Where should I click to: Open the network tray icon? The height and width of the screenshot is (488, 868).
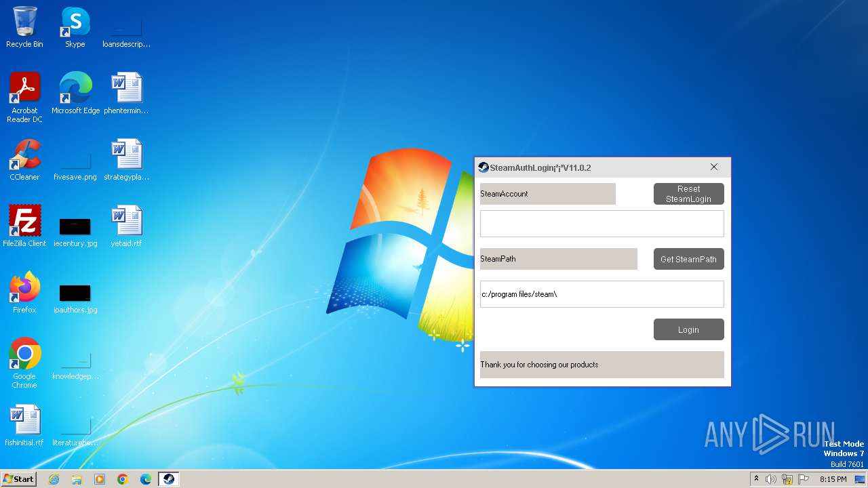coord(787,479)
